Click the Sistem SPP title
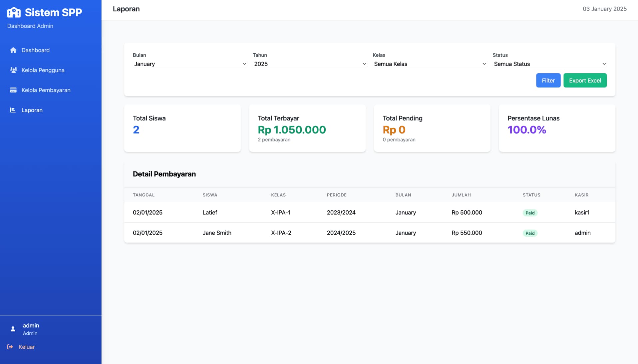Viewport: 638px width, 364px height. point(53,12)
